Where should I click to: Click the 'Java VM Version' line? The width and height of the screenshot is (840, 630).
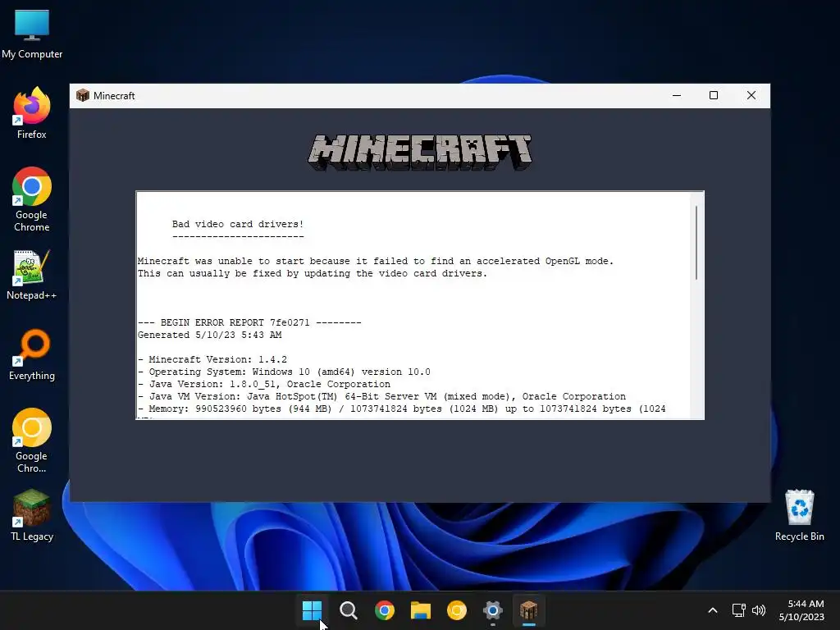pos(381,396)
